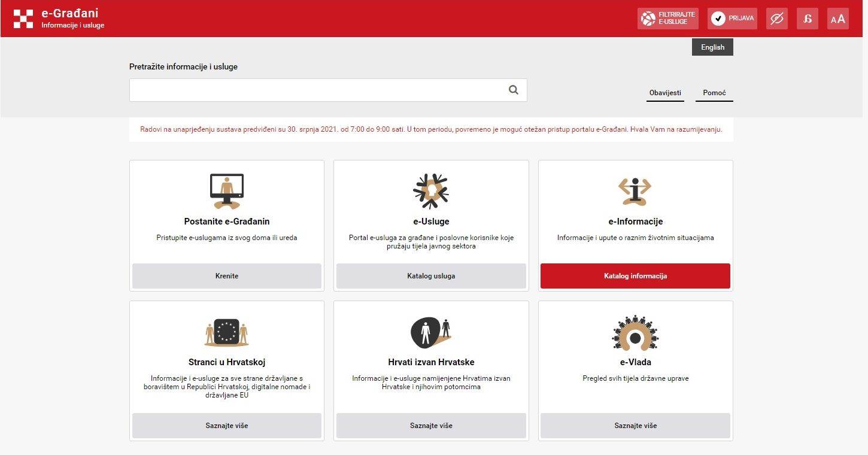Open the Katalog informacija
Screen dimensions: 868x455
(635, 276)
